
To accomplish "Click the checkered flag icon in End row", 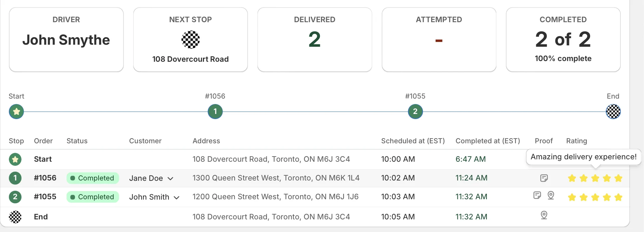I will [x=15, y=217].
